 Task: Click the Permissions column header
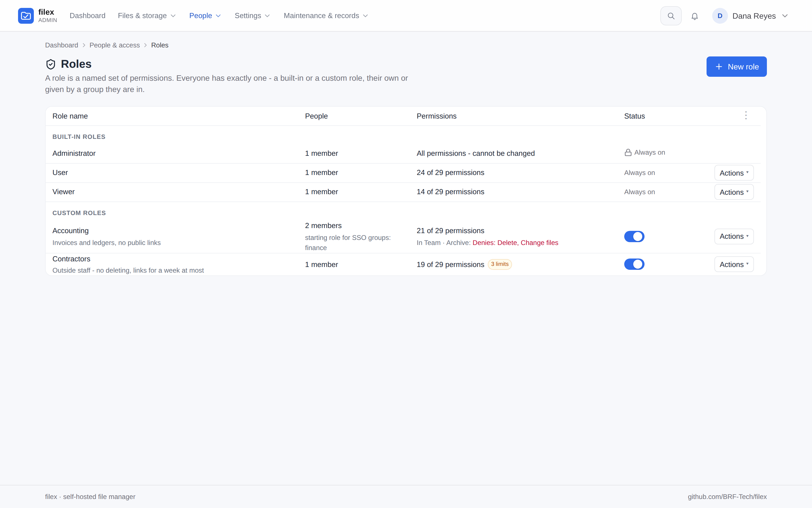[x=436, y=116]
